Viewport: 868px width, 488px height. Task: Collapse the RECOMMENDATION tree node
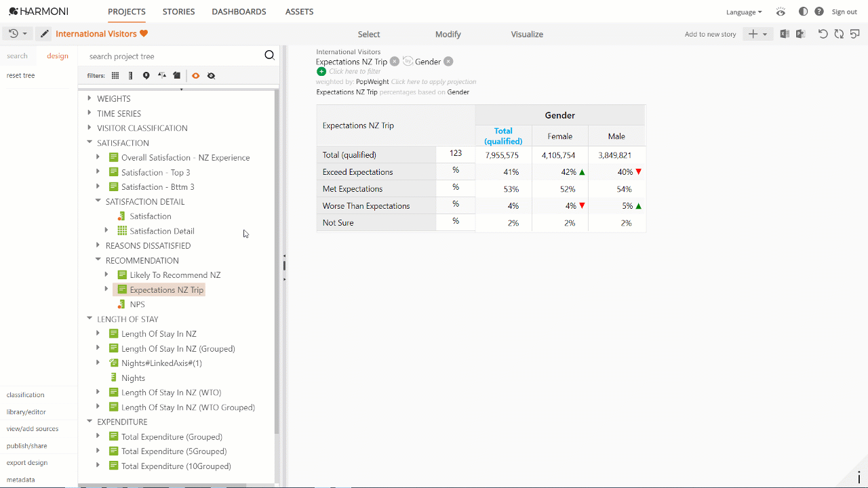coord(98,260)
